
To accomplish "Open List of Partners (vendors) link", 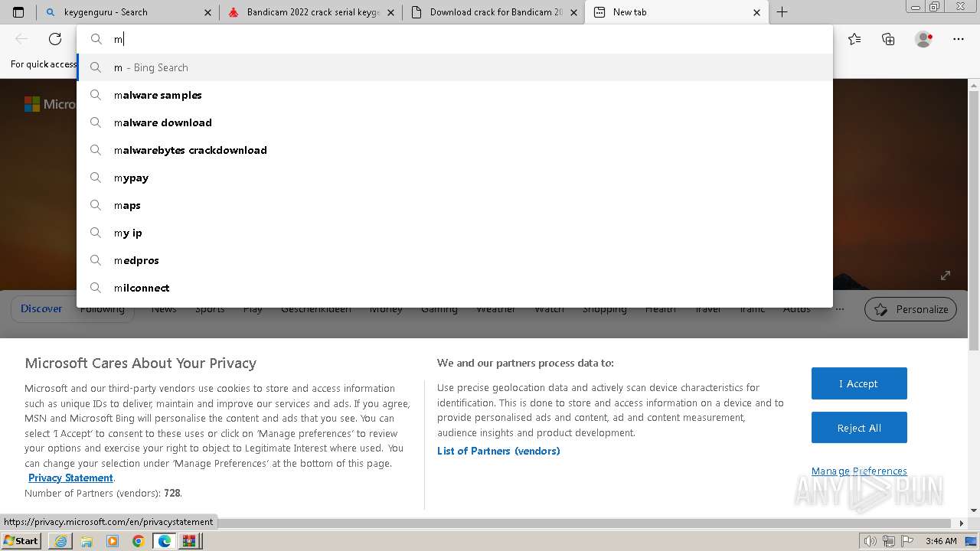I will tap(498, 451).
